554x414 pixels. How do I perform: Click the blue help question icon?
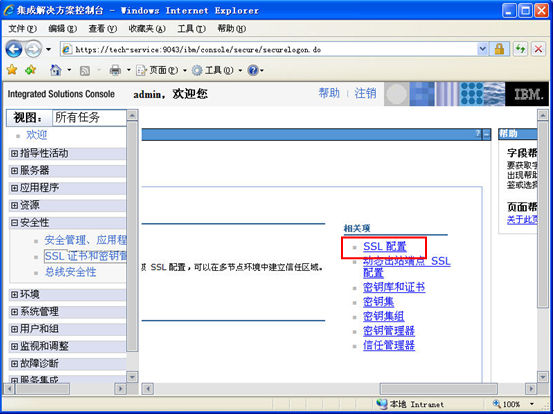tap(253, 70)
